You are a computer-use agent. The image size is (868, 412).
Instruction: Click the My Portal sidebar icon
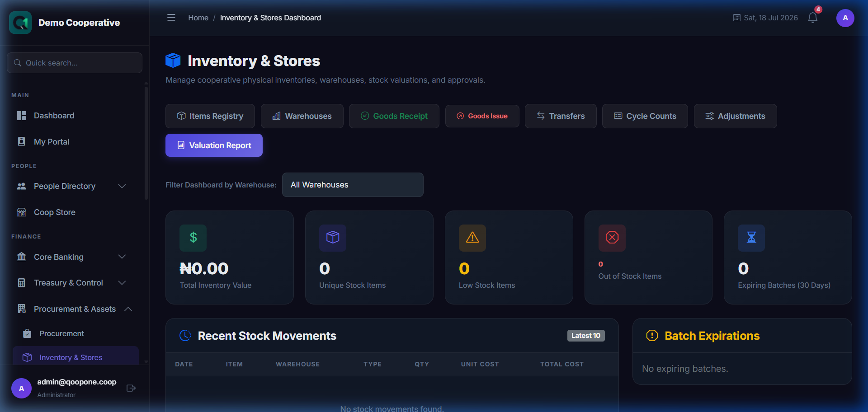point(21,141)
